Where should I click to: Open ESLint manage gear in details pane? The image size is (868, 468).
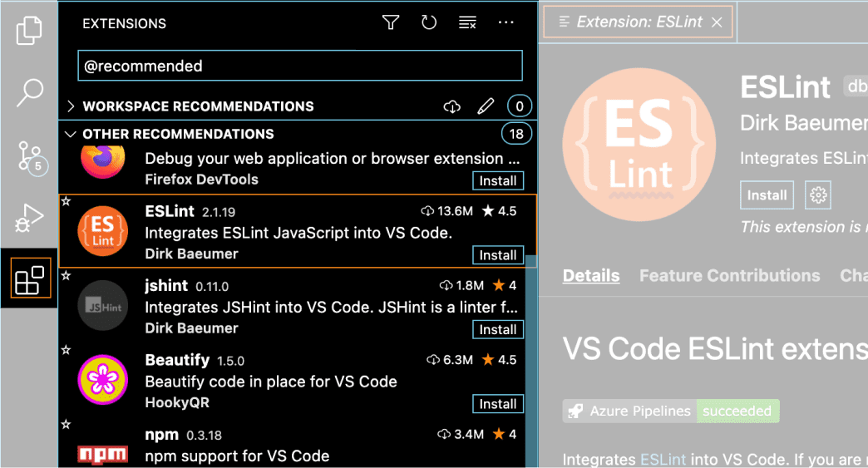818,195
